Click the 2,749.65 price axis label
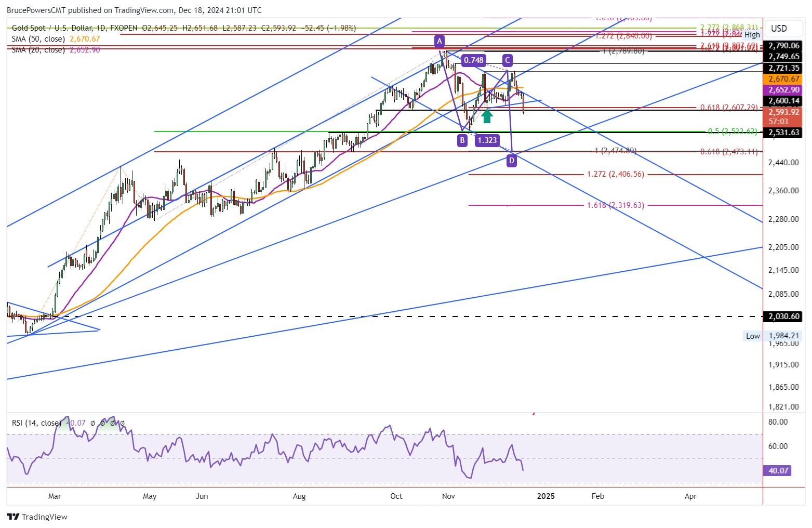Viewport: 812px width, 528px height. pyautogui.click(x=784, y=57)
